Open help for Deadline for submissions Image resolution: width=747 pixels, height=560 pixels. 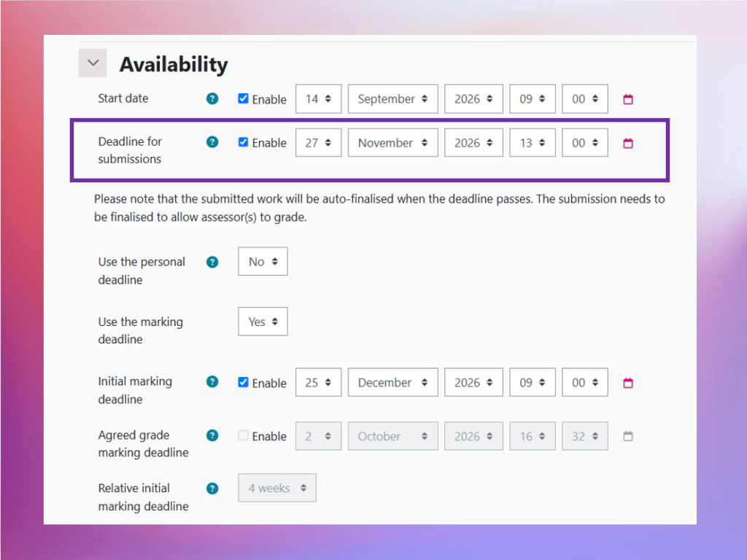point(212,142)
